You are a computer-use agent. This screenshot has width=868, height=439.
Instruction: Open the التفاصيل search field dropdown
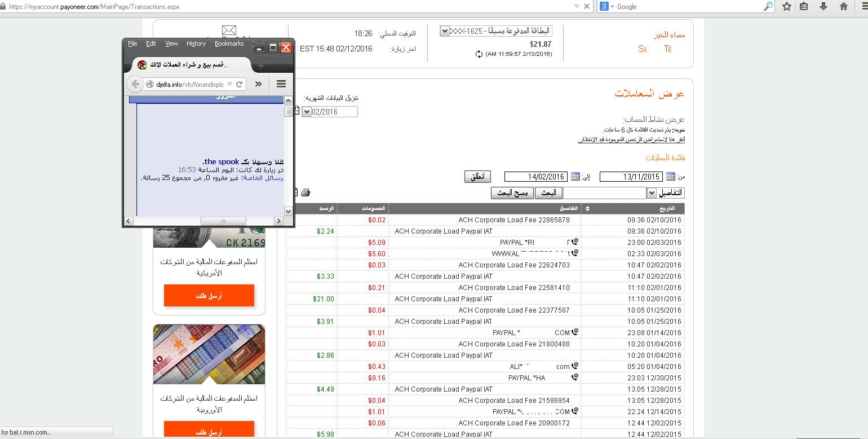[652, 193]
